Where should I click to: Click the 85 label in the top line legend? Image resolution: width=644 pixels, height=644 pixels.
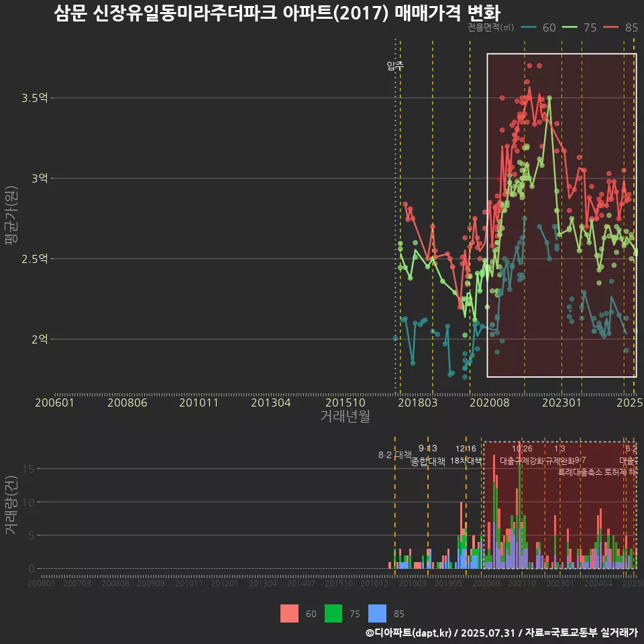coord(631,28)
